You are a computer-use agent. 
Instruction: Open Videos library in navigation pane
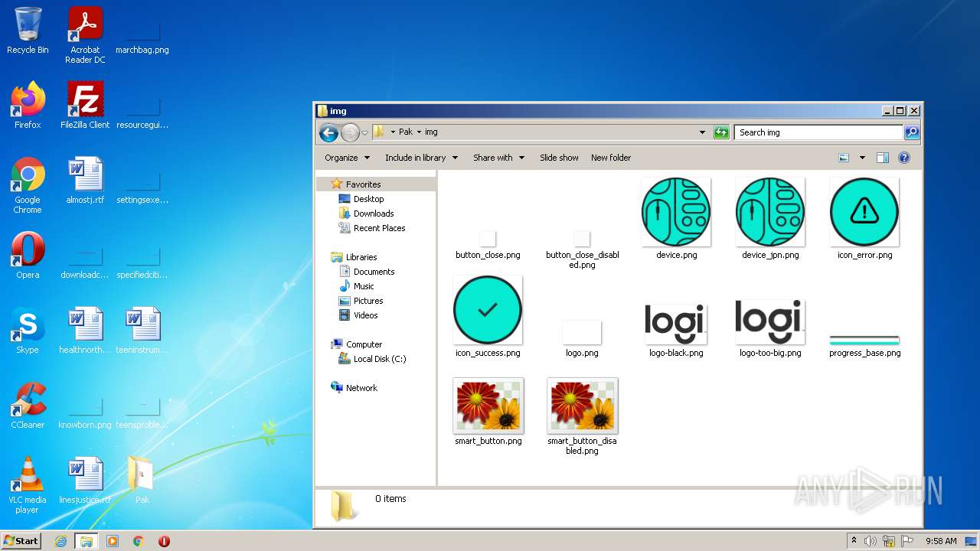(365, 315)
